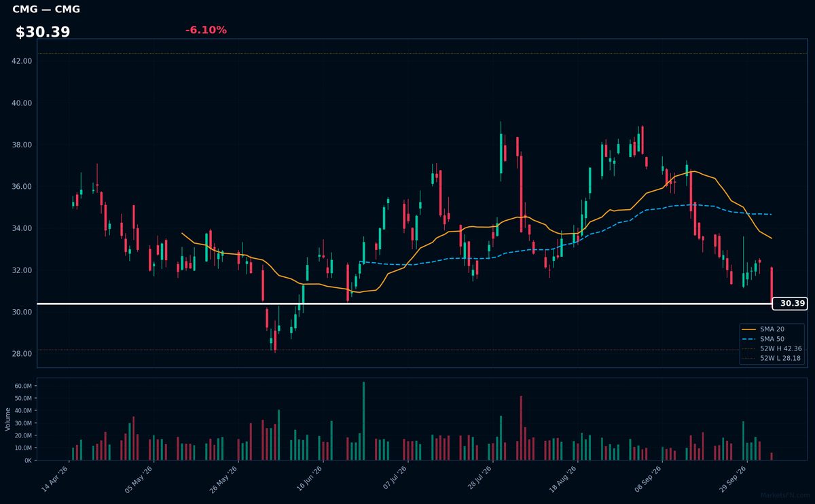Click the 28 Jul '26 date label

pos(478,478)
